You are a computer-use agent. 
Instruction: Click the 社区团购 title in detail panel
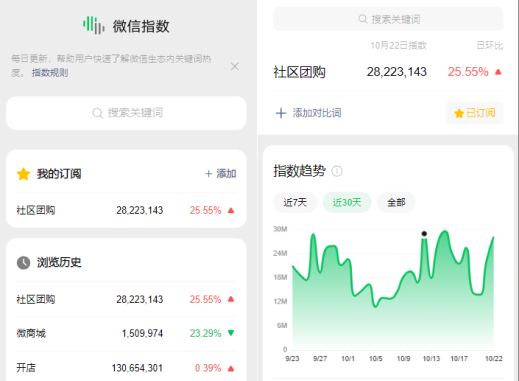(x=299, y=72)
